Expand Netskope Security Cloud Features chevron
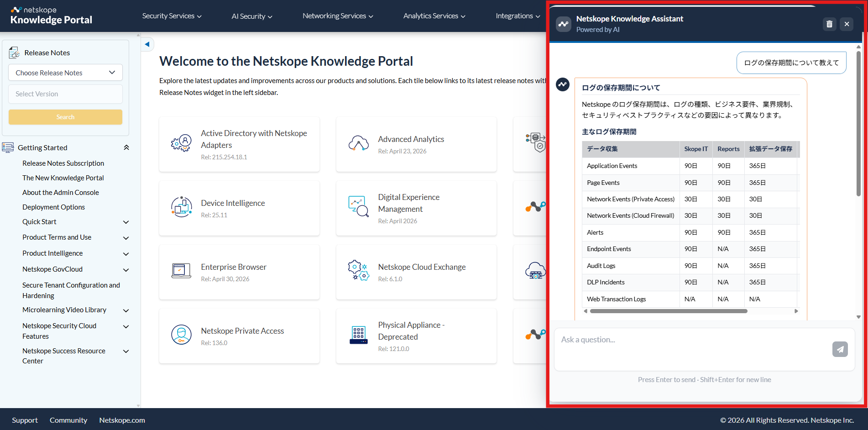The width and height of the screenshot is (868, 430). pos(126,327)
